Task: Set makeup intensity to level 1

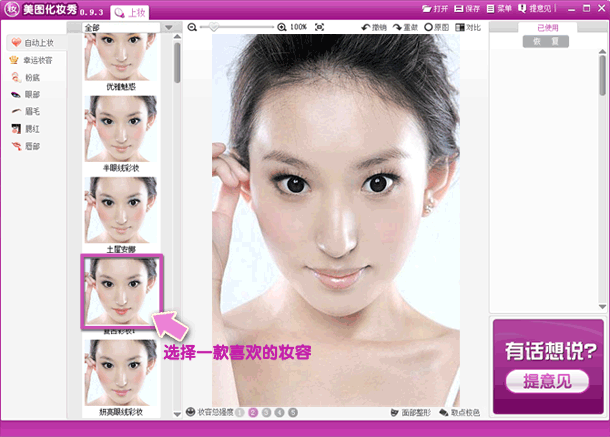Action: [x=239, y=412]
